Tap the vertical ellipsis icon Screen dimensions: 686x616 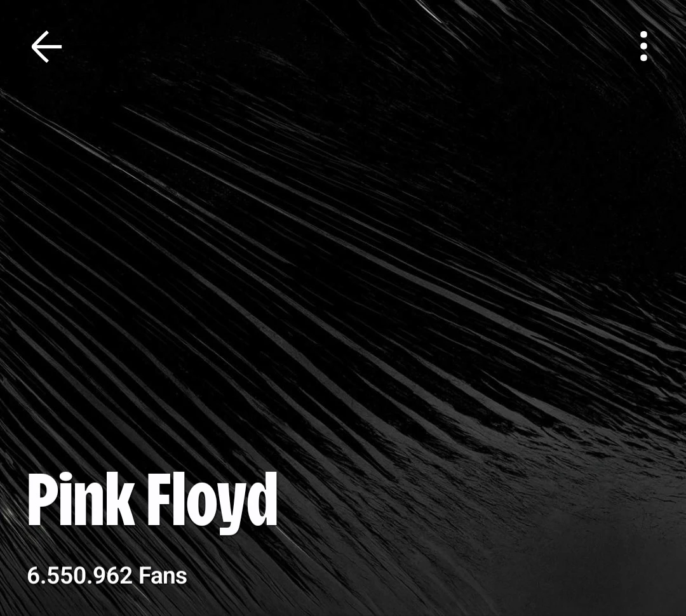pos(643,46)
